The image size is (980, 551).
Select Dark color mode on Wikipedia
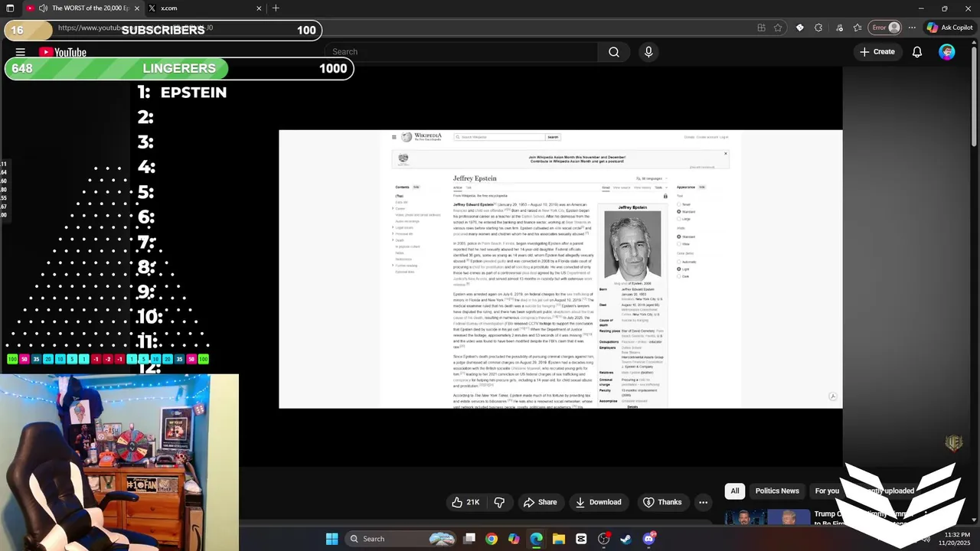[679, 276]
